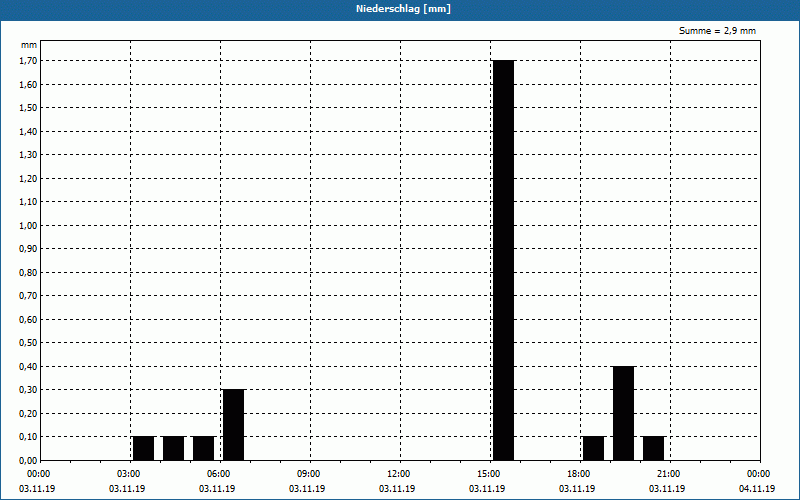Click the "Niederschlag [mm]" chart title
This screenshot has width=800, height=500.
pos(403,9)
